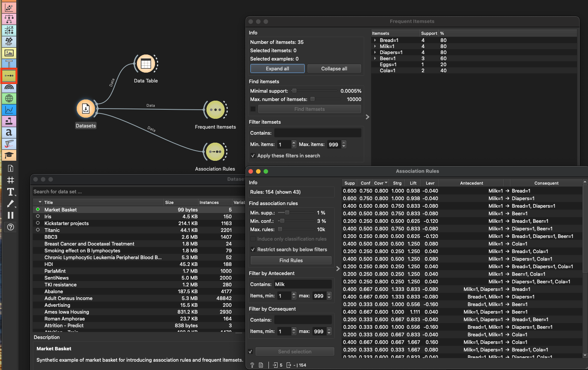588x370 pixels.
Task: Click the report icon in Association Rules status bar
Action: (x=261, y=365)
